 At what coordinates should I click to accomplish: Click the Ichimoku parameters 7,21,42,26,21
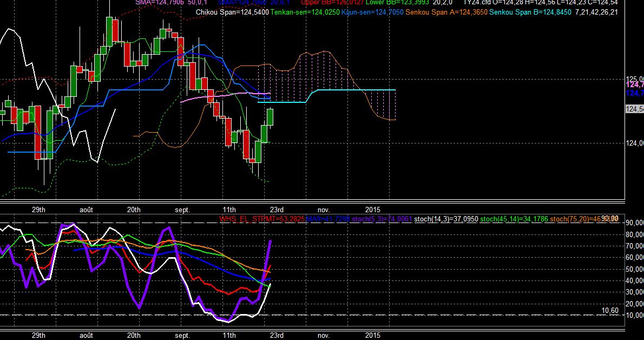(596, 12)
